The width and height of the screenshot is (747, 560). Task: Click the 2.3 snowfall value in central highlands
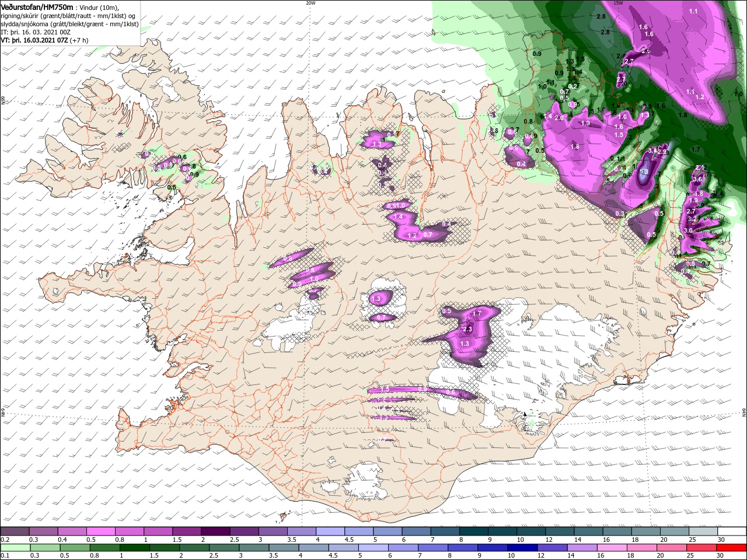tap(467, 330)
